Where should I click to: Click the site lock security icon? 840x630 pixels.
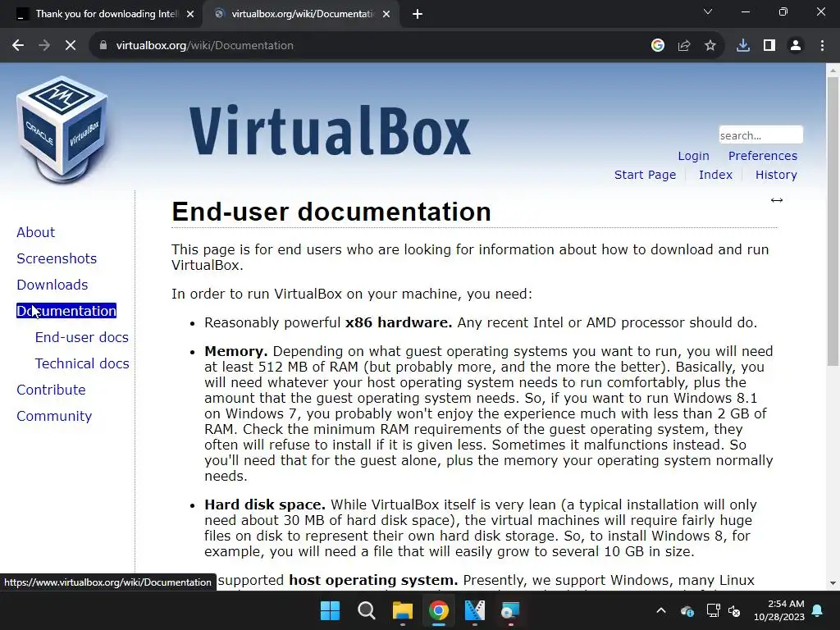click(103, 46)
